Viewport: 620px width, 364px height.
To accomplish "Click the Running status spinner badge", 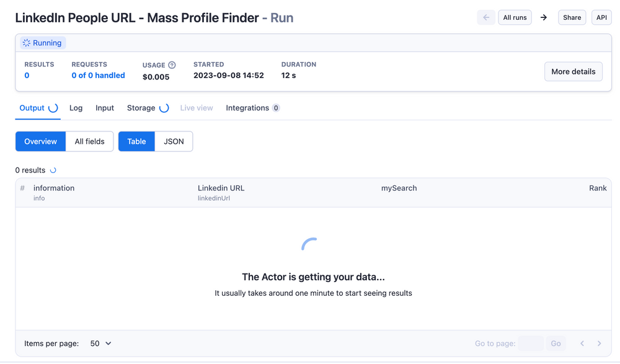I will pos(42,42).
